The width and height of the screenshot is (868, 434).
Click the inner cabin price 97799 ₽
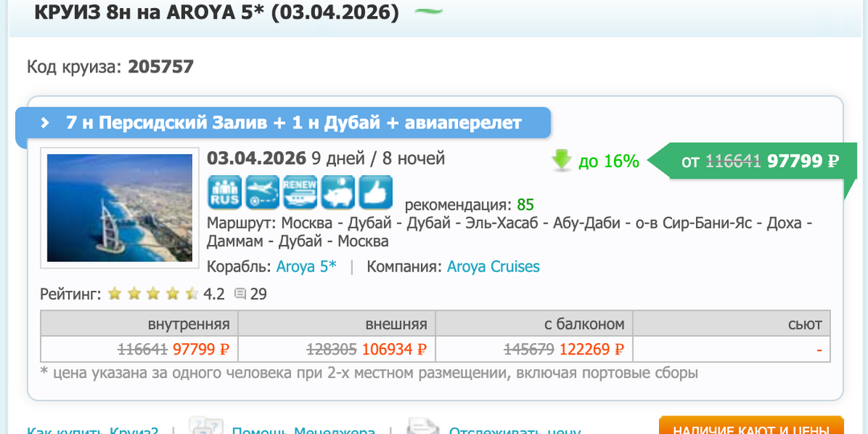click(201, 350)
